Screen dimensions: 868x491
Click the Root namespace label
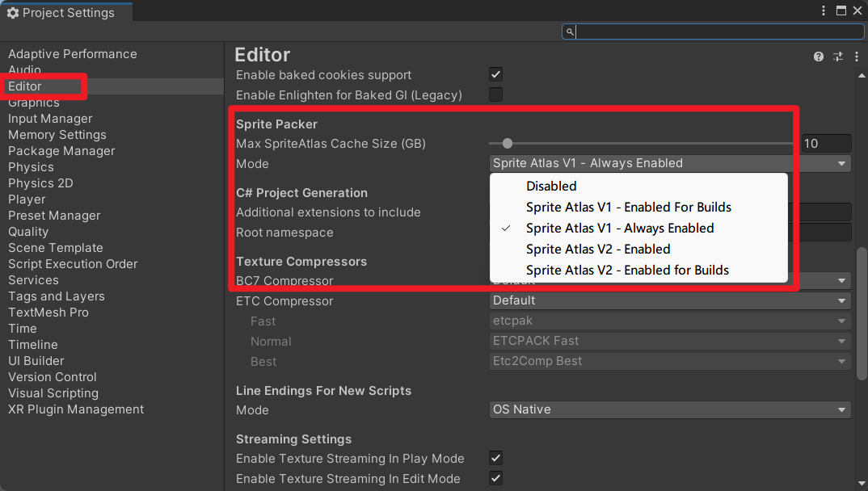tap(284, 233)
